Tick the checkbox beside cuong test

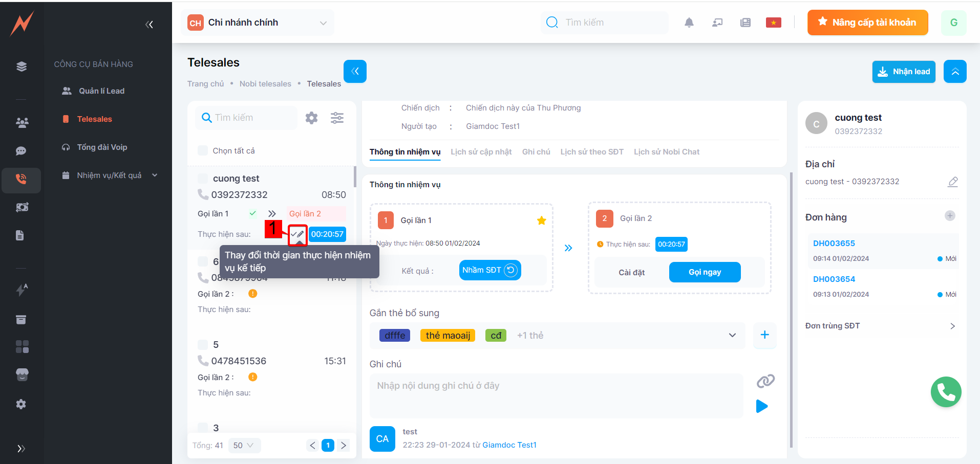203,179
